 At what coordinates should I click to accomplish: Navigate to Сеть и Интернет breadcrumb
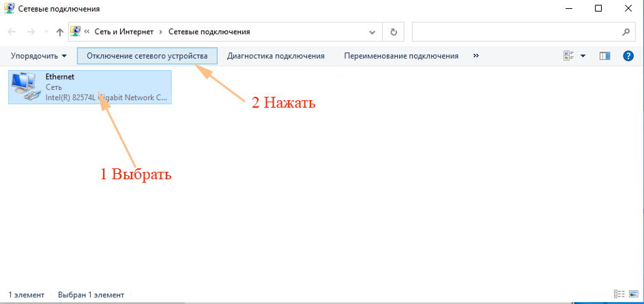[x=123, y=32]
